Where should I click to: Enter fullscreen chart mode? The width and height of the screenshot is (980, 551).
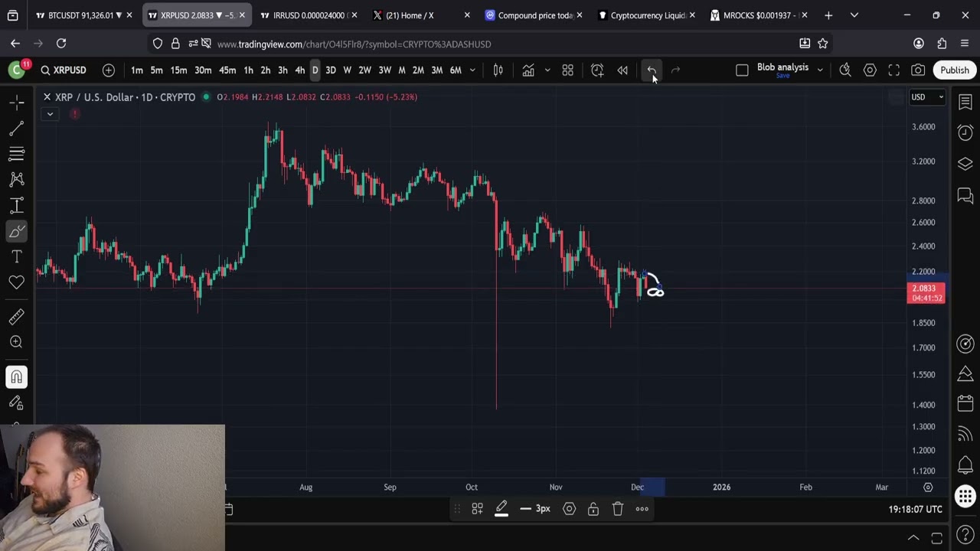[x=893, y=70]
